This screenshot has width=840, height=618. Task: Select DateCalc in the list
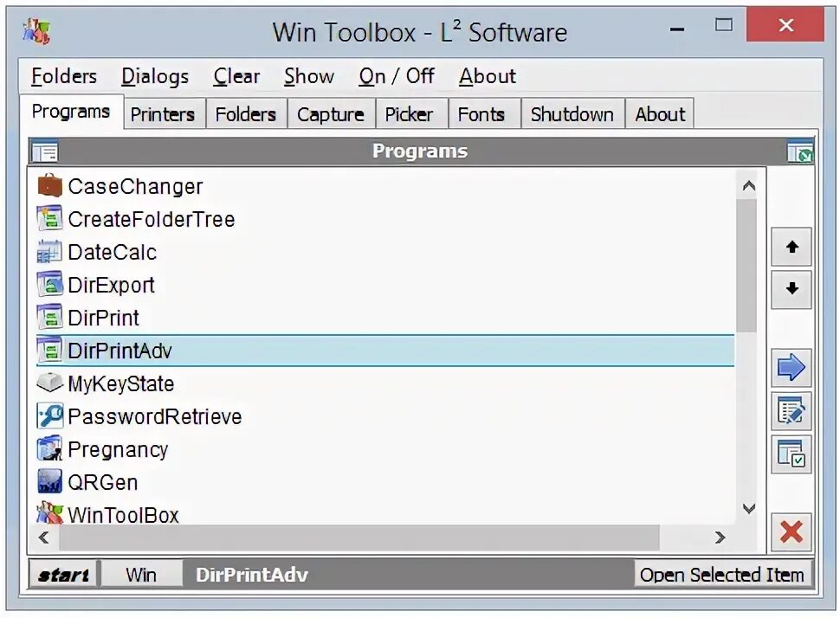coord(384,252)
